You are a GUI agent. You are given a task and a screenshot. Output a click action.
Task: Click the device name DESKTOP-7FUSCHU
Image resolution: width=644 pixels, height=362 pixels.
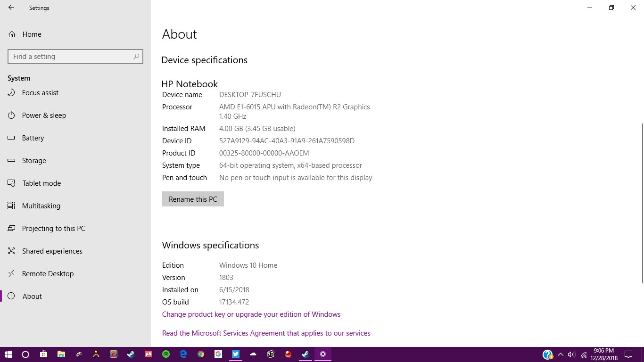click(x=250, y=95)
